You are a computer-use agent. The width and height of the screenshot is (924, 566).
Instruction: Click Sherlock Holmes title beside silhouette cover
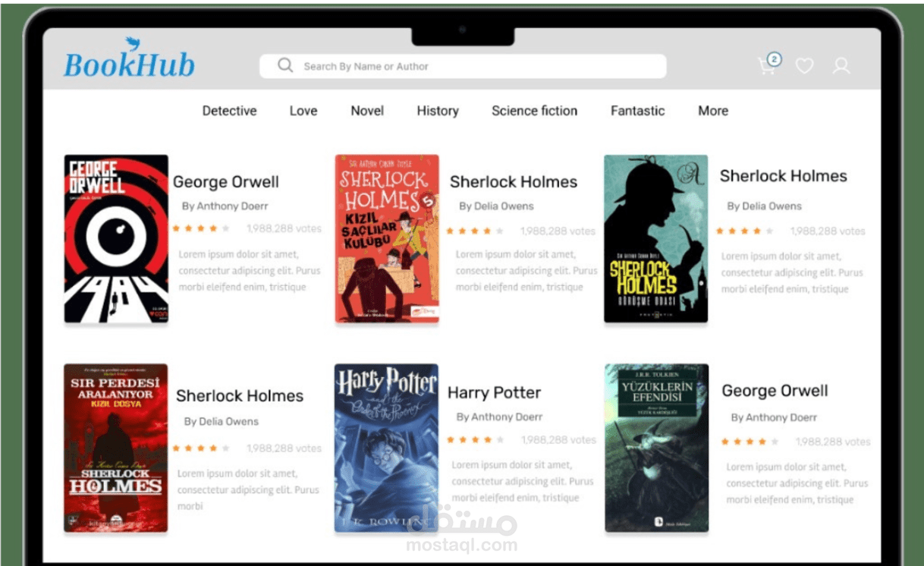[784, 176]
